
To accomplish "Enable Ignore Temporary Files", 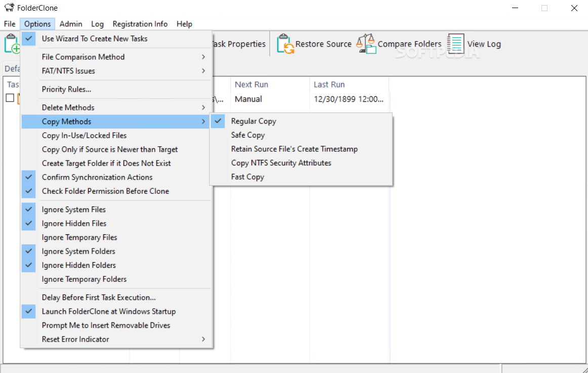I will (116, 237).
